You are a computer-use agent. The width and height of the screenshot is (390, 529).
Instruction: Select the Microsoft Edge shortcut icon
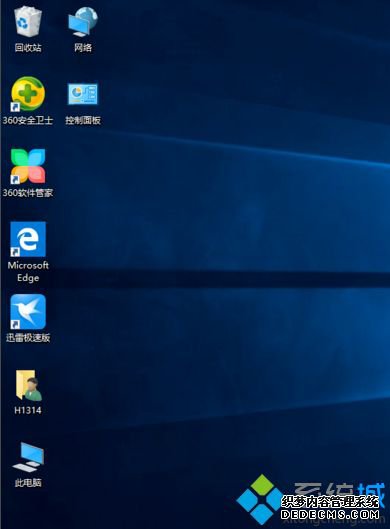[x=28, y=239]
